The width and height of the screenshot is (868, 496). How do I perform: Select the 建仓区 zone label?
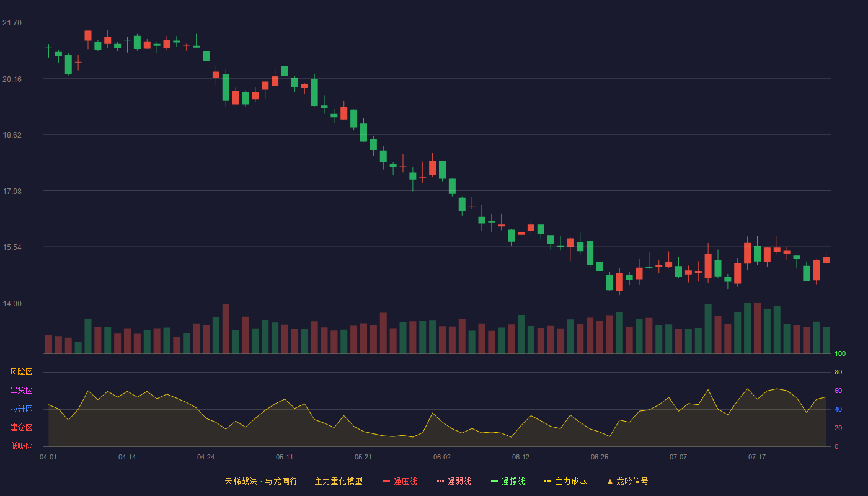21,428
